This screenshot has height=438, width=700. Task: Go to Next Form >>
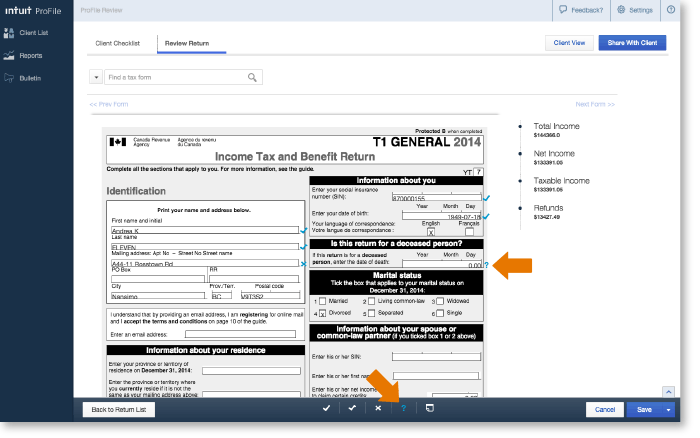[595, 104]
